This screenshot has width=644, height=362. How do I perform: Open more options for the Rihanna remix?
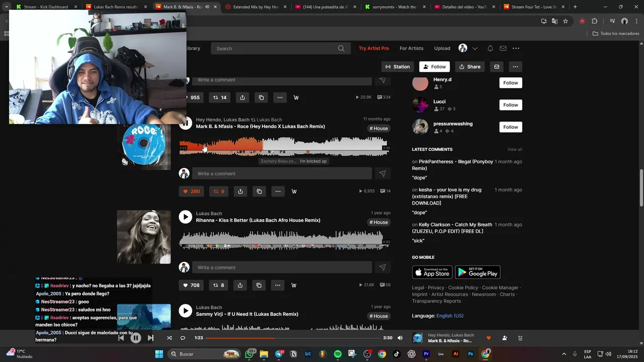[277, 285]
